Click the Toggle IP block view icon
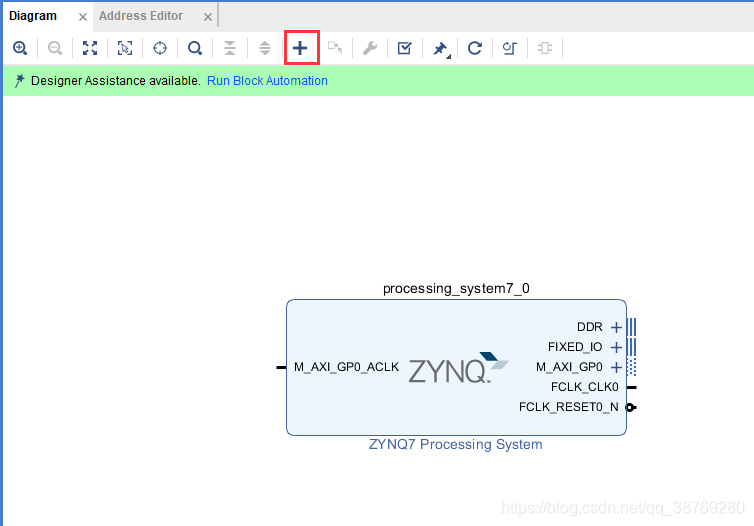The width and height of the screenshot is (754, 526). [x=545, y=48]
